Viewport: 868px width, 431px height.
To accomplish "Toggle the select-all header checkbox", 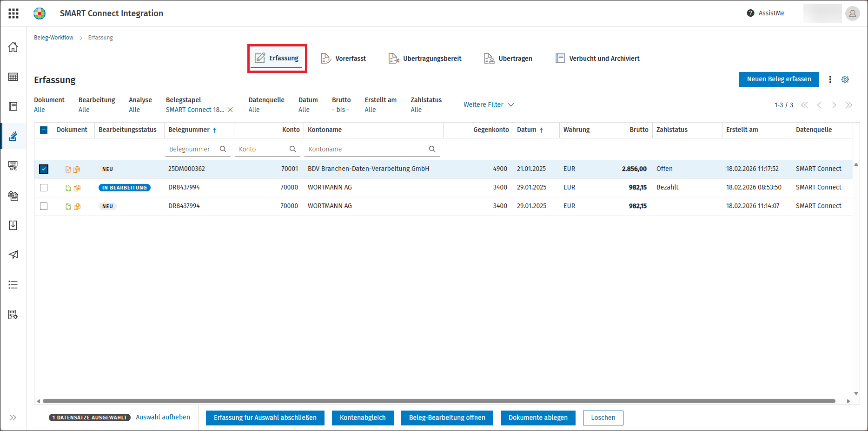I will coord(44,130).
